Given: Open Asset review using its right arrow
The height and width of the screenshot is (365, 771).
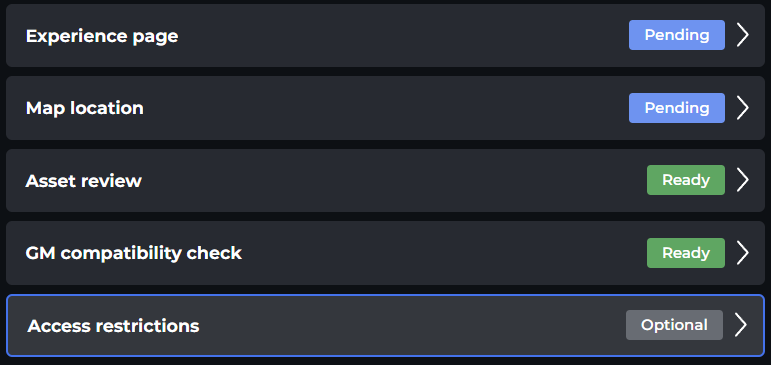Looking at the screenshot, I should tap(742, 180).
